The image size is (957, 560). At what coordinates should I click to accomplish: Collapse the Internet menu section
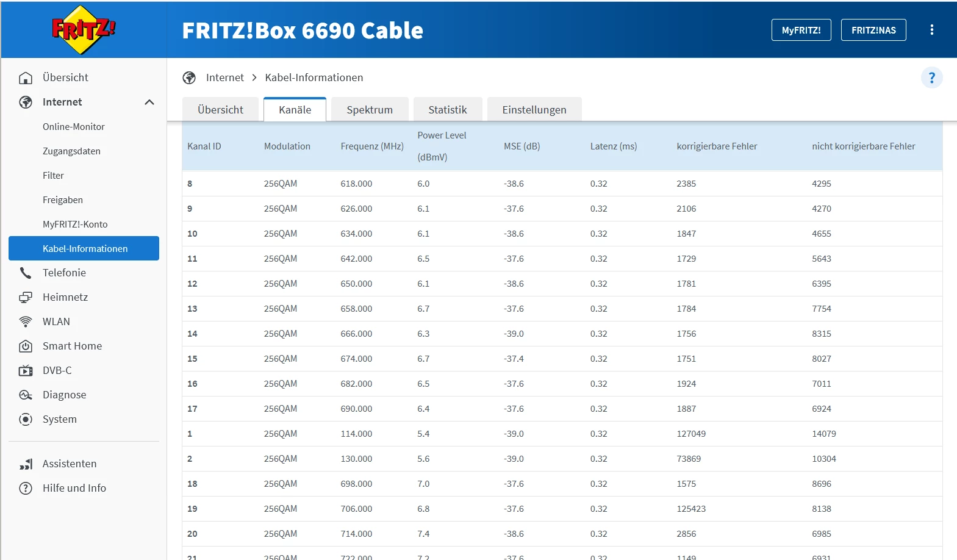(x=149, y=102)
